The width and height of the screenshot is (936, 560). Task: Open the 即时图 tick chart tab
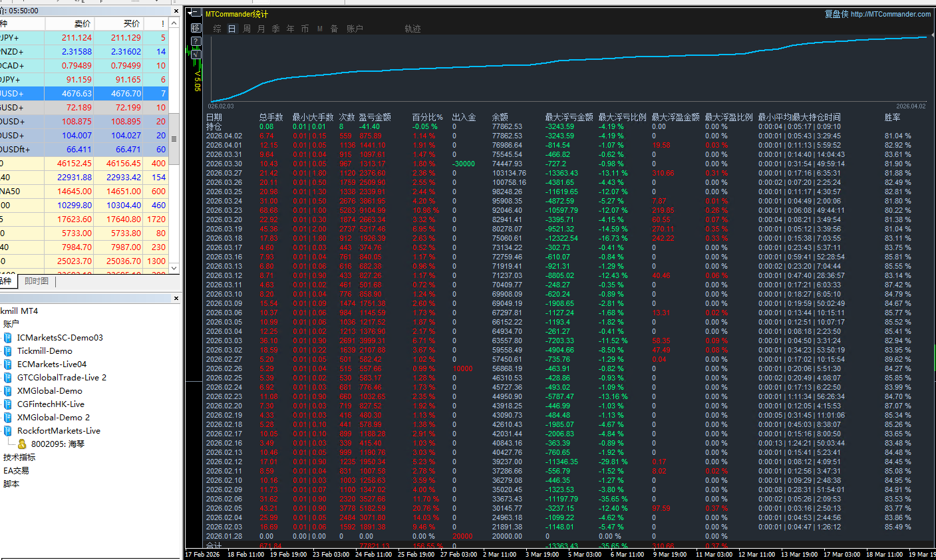(37, 281)
